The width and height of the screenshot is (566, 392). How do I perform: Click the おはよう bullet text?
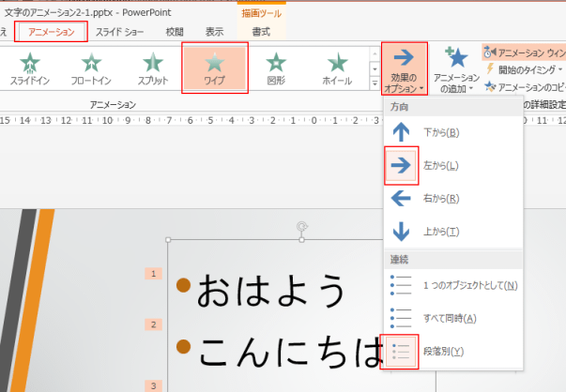270,291
